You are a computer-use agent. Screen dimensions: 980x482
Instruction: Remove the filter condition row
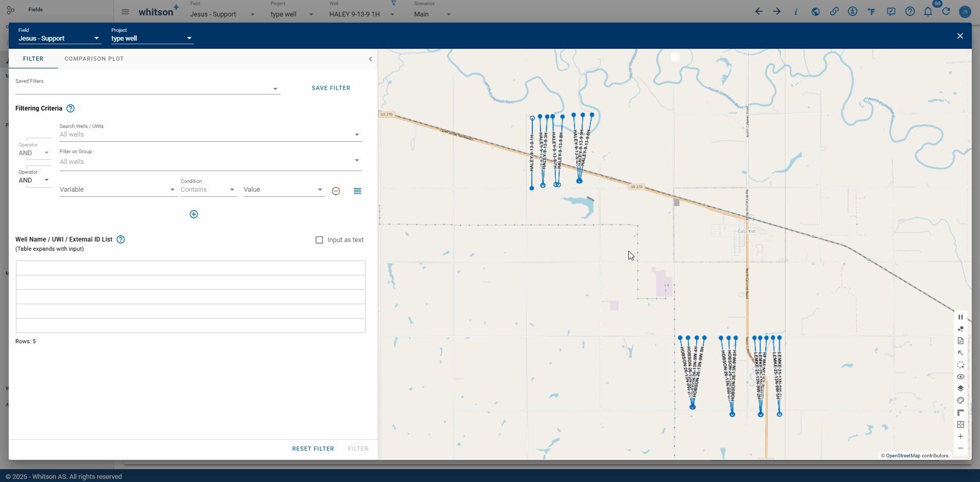pos(336,191)
